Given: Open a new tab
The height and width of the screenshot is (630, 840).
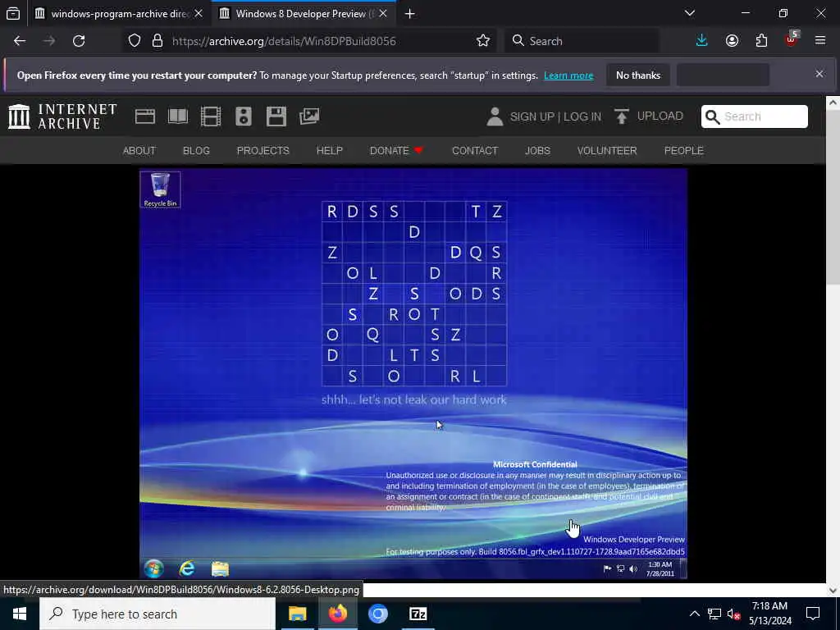Looking at the screenshot, I should click(x=410, y=13).
